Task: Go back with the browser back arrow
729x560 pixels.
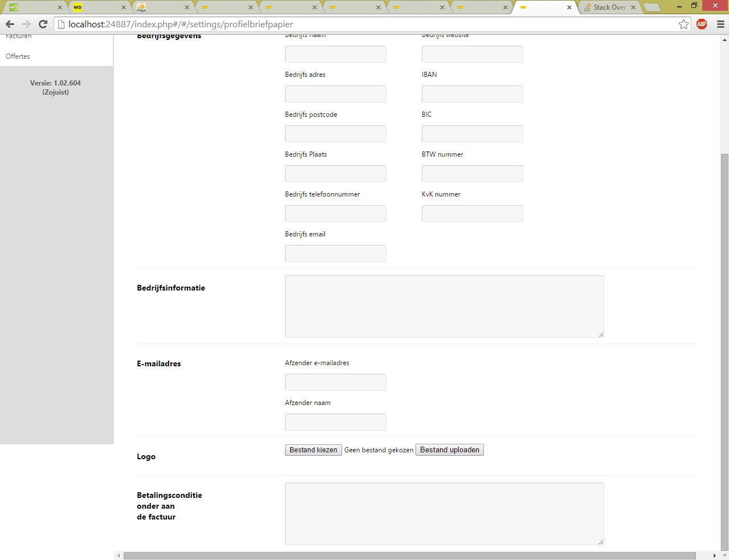Action: pyautogui.click(x=10, y=24)
